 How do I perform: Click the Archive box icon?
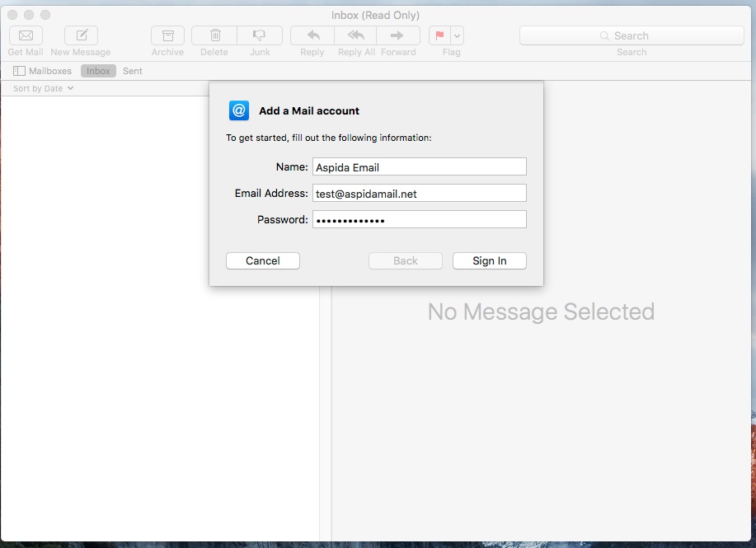click(167, 35)
